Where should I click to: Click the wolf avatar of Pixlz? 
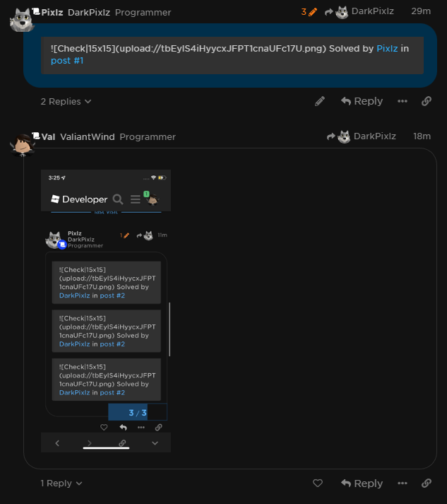[22, 20]
